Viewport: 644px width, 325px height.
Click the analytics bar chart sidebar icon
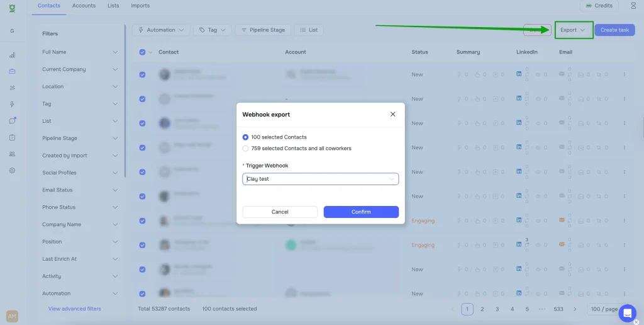point(12,55)
